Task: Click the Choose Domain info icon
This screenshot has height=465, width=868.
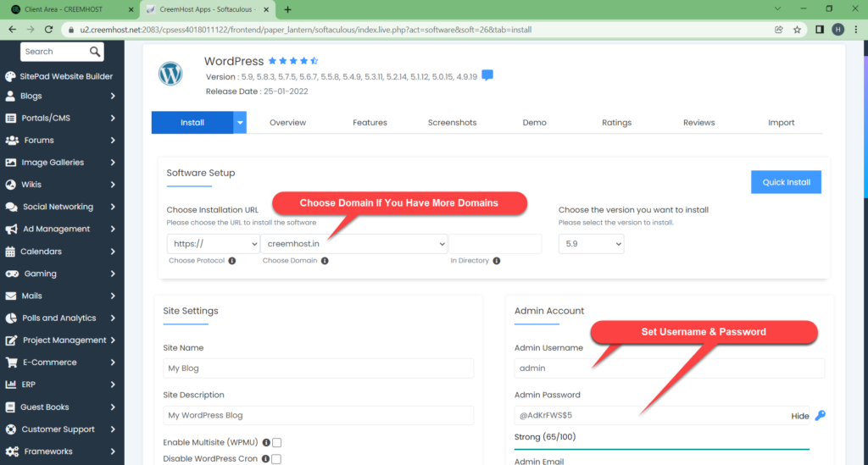Action: point(325,260)
